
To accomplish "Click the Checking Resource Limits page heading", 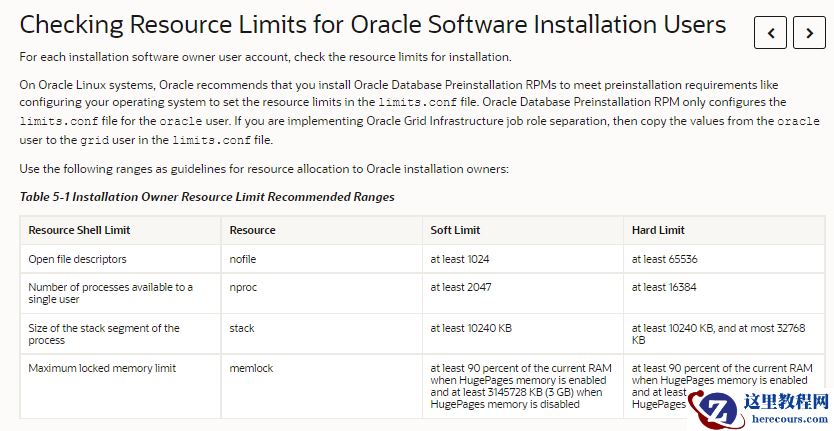I will coord(373,24).
